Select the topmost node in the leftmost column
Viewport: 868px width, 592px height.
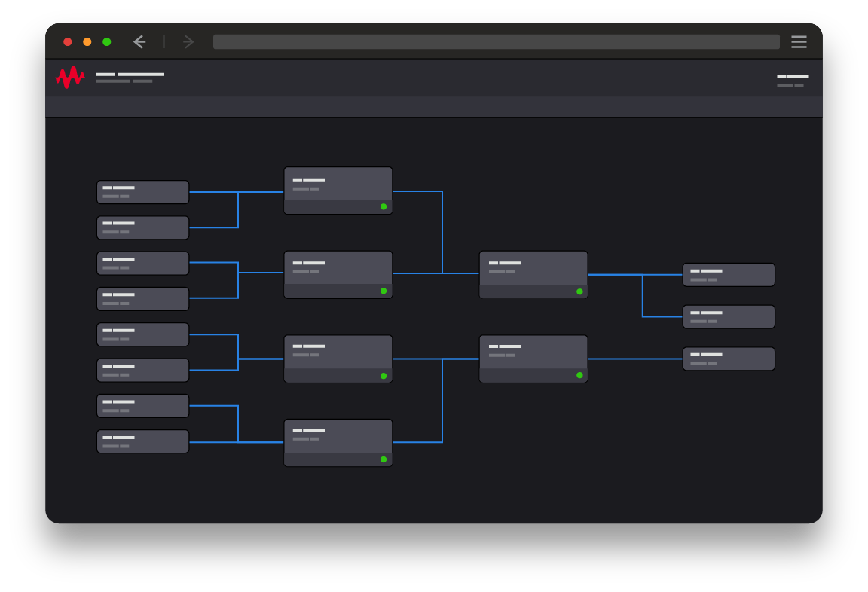[x=142, y=192]
